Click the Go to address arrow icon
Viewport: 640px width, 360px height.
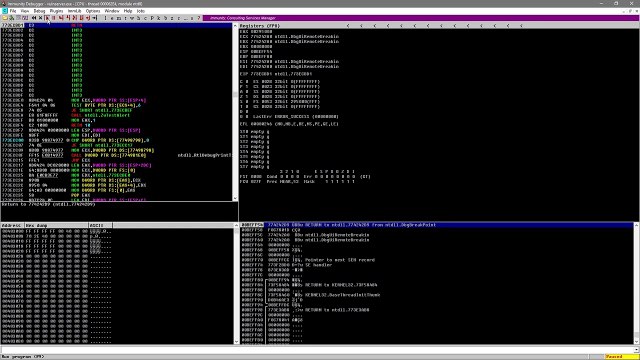point(95,18)
